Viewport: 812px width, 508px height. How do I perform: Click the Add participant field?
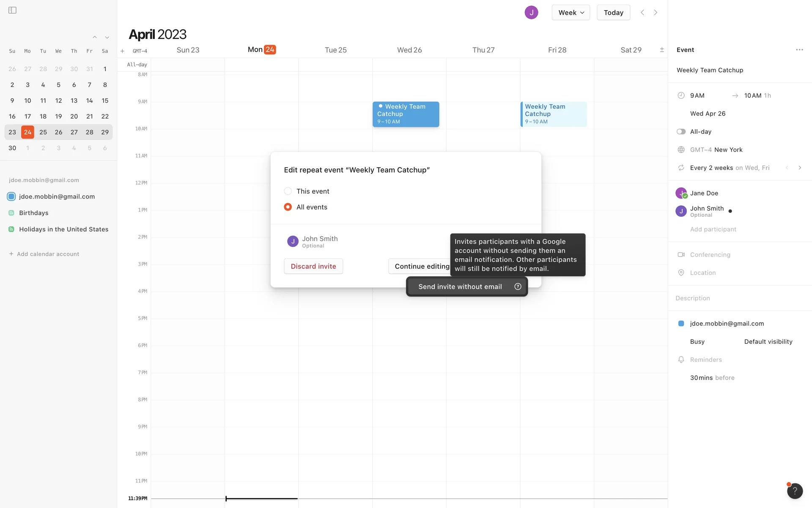point(713,229)
